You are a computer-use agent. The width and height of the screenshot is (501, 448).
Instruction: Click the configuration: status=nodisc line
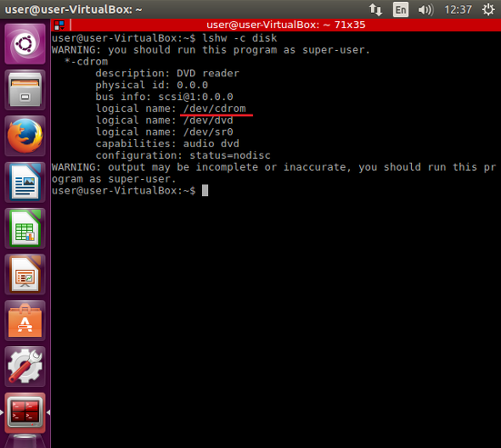[x=183, y=155]
